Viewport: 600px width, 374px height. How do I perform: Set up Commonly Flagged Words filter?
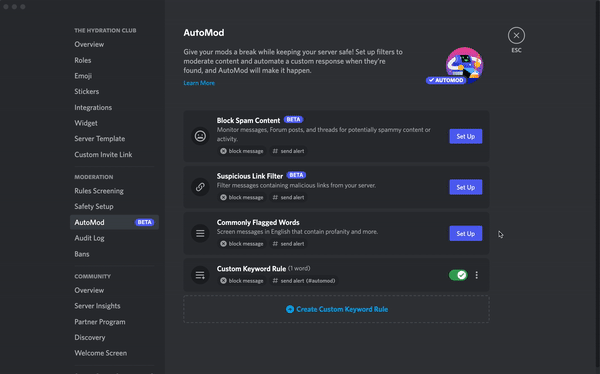[x=465, y=234]
